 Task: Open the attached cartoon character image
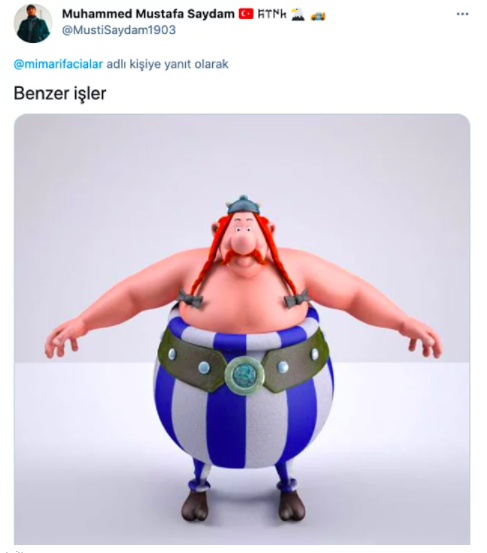242,329
